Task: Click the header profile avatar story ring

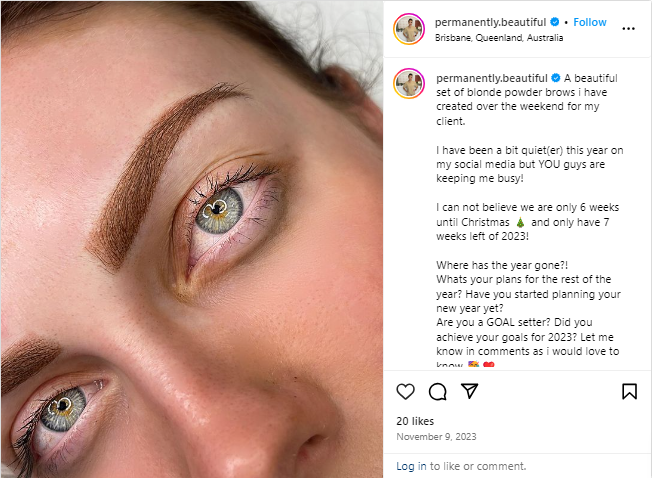Action: coord(410,29)
